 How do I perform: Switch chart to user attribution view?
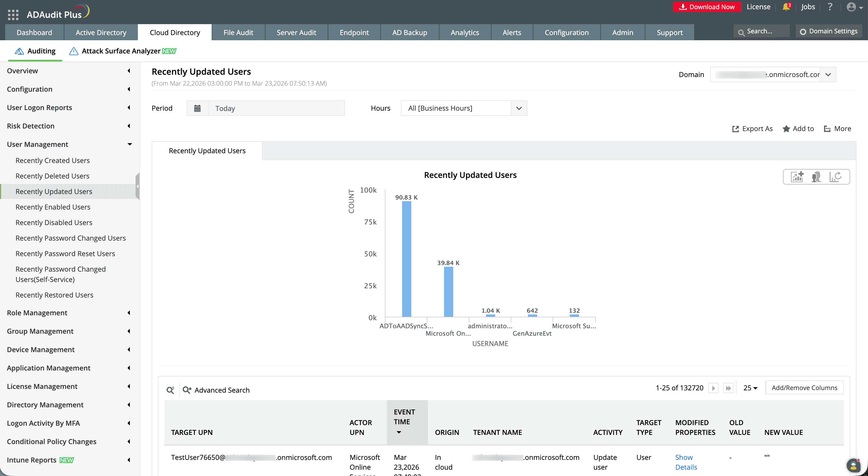(816, 176)
